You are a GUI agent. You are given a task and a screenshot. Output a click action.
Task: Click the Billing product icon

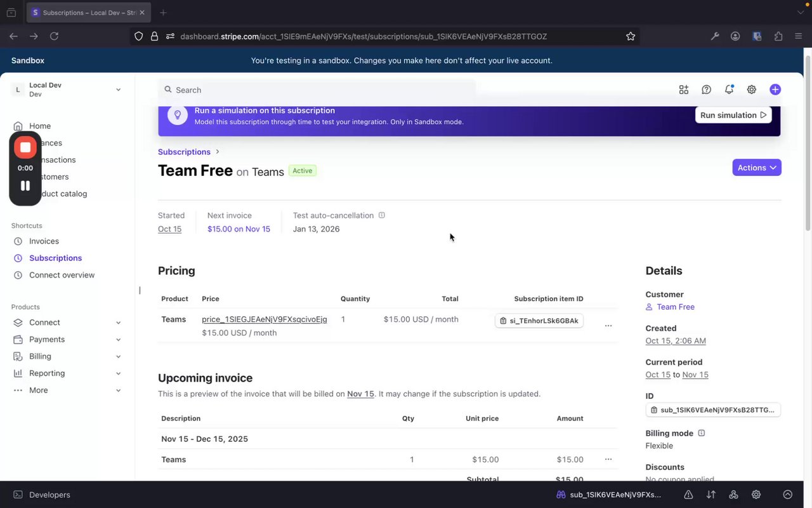18,356
